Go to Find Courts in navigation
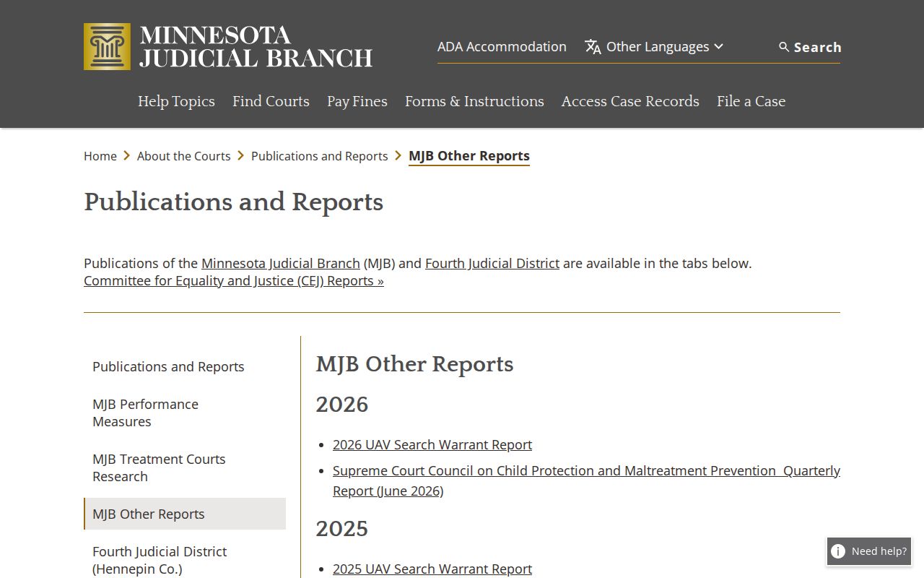The height and width of the screenshot is (578, 924). point(271,101)
